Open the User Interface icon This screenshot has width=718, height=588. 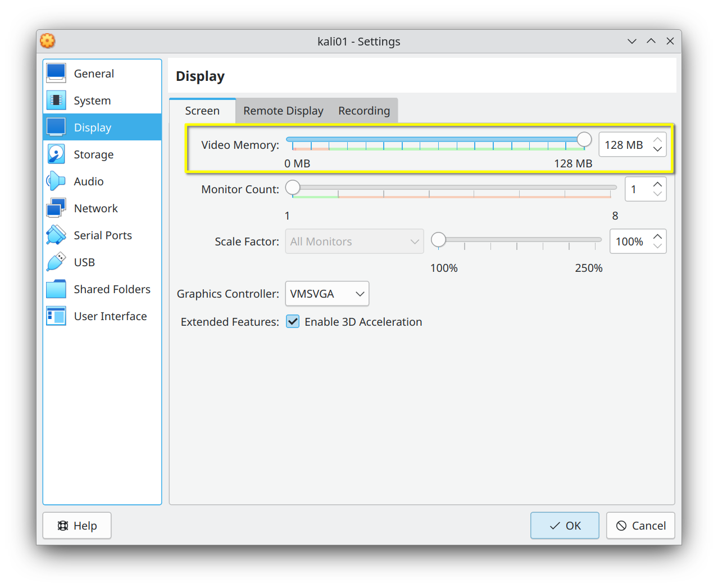[x=56, y=316]
